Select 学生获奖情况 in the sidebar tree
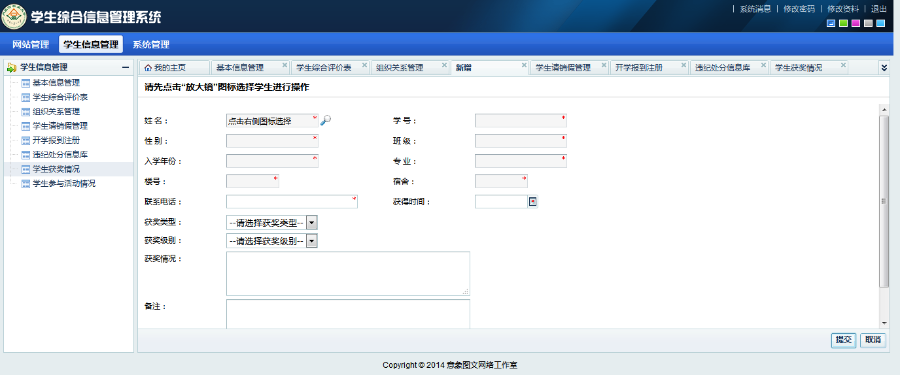The image size is (900, 375). [x=56, y=169]
